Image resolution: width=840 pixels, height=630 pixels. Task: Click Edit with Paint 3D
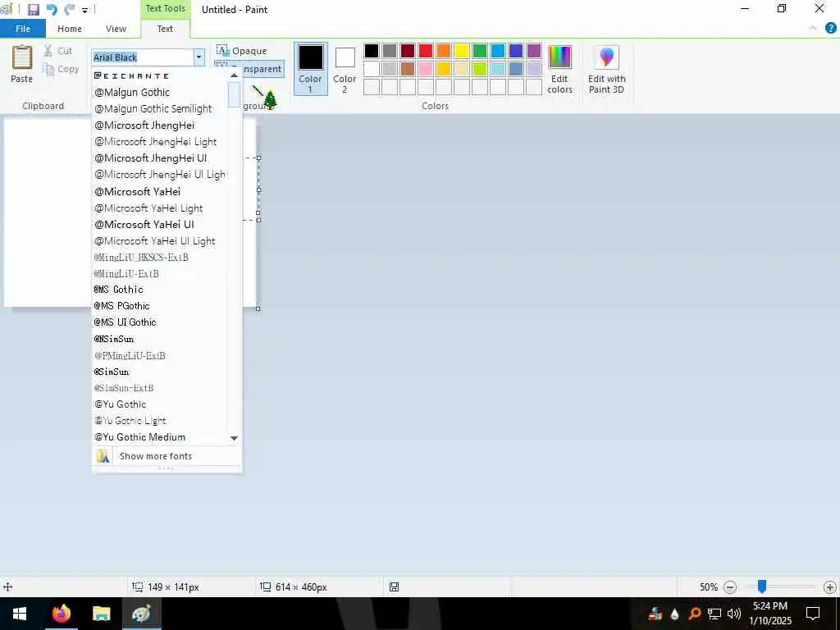[x=606, y=69]
